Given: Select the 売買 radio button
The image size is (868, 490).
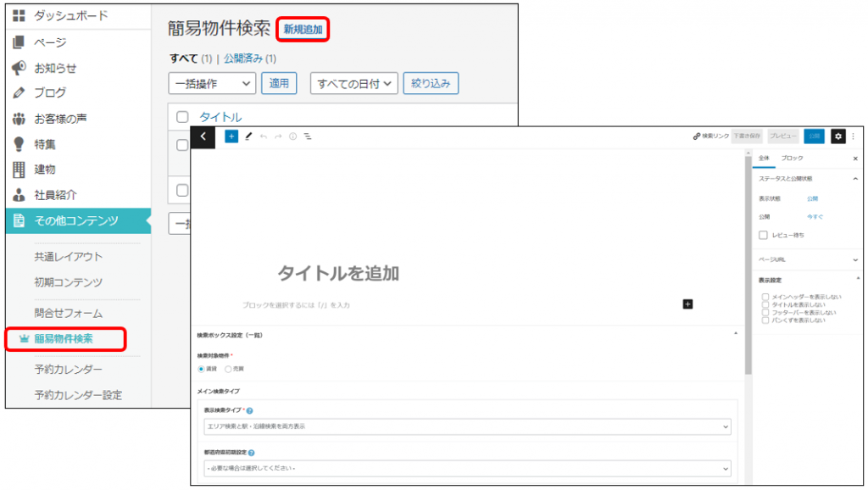Looking at the screenshot, I should pyautogui.click(x=228, y=369).
